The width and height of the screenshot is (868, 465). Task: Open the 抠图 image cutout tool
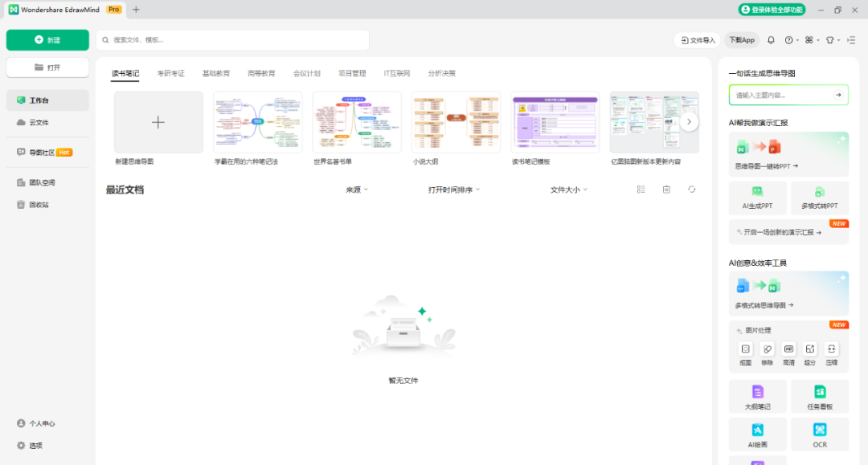tap(746, 349)
